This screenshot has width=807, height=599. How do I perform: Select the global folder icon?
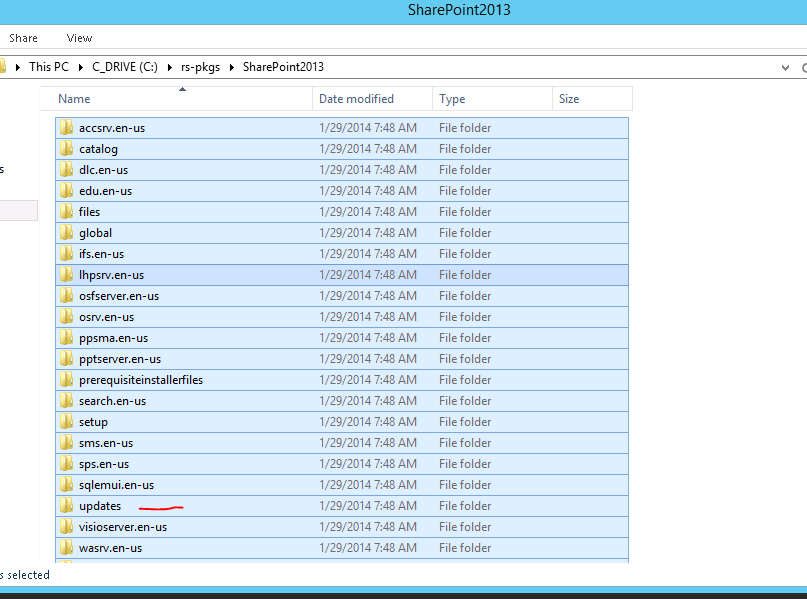coord(66,233)
